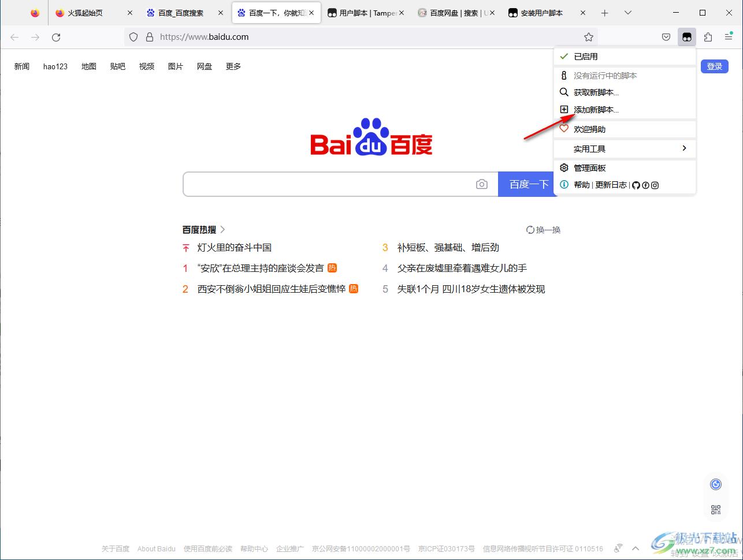Click the search icon next to 获取新脚本
This screenshot has width=743, height=560.
pyautogui.click(x=564, y=92)
